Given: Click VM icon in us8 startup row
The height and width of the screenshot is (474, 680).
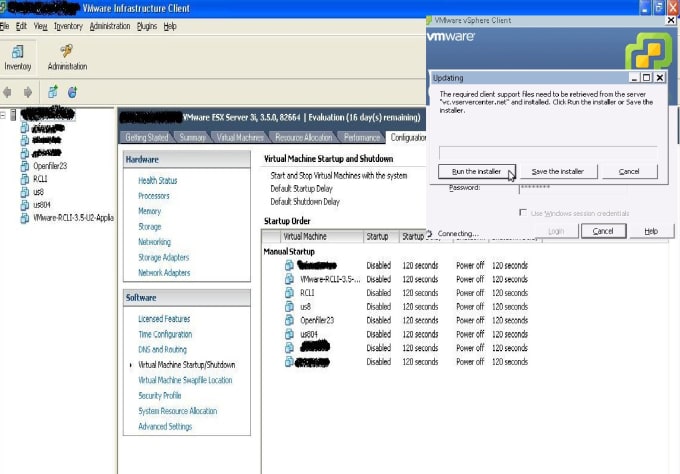Looking at the screenshot, I should click(289, 307).
